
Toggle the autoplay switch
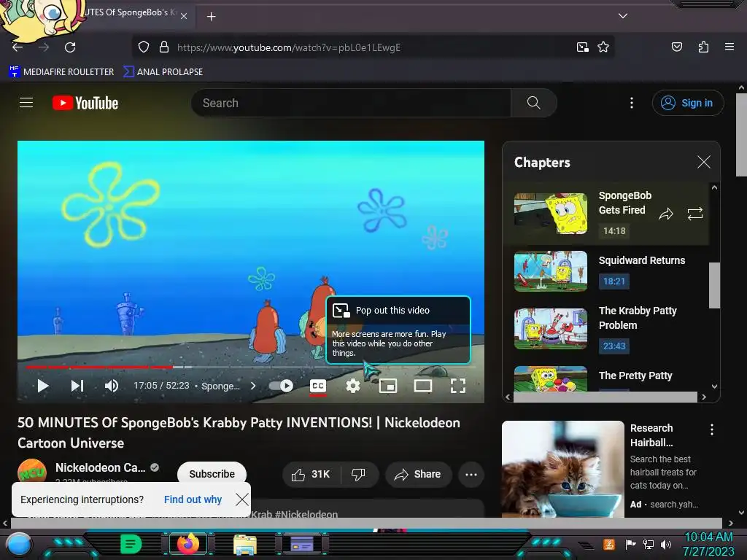(281, 386)
